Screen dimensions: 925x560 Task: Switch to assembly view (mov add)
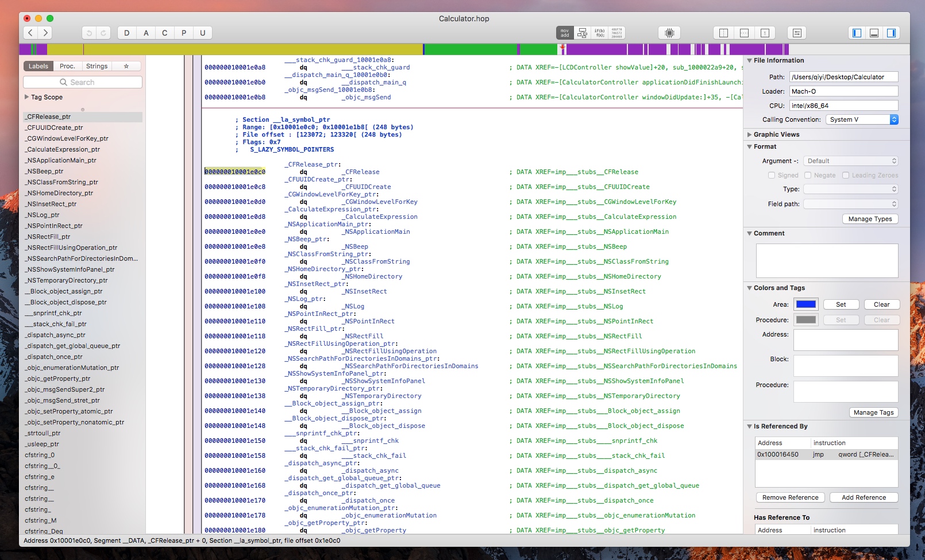[565, 33]
